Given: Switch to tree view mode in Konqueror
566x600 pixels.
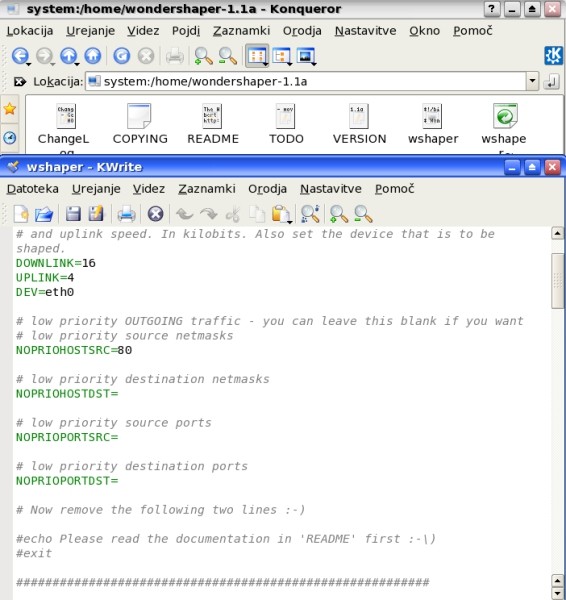Looking at the screenshot, I should [x=281, y=56].
